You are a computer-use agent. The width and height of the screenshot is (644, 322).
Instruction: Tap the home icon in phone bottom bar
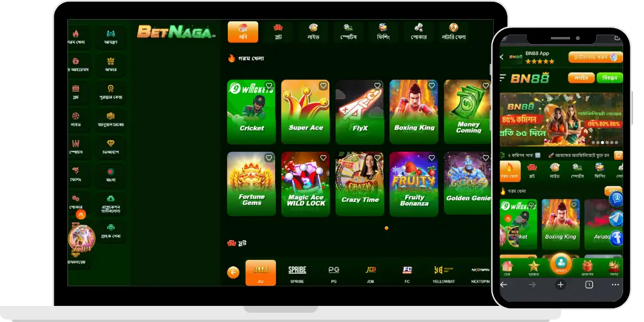coord(507,268)
